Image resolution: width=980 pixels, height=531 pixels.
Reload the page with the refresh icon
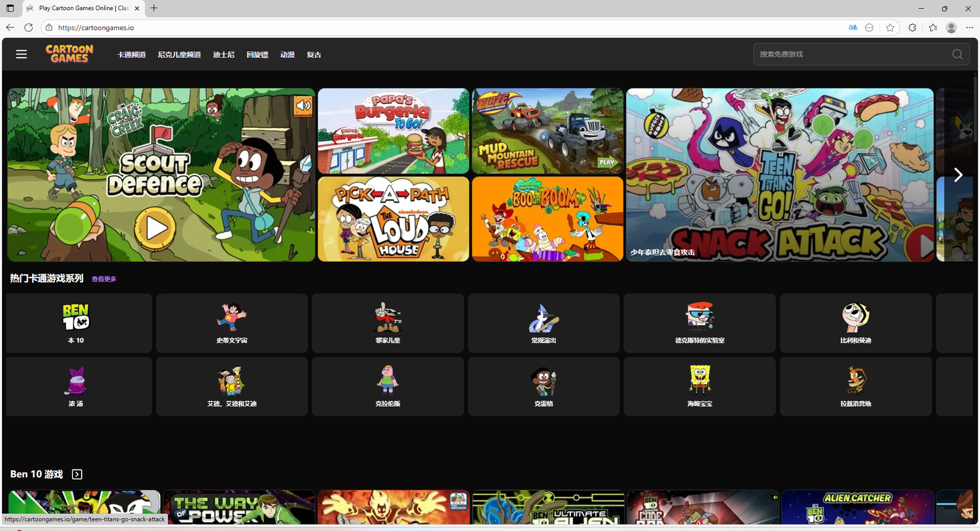click(29, 28)
